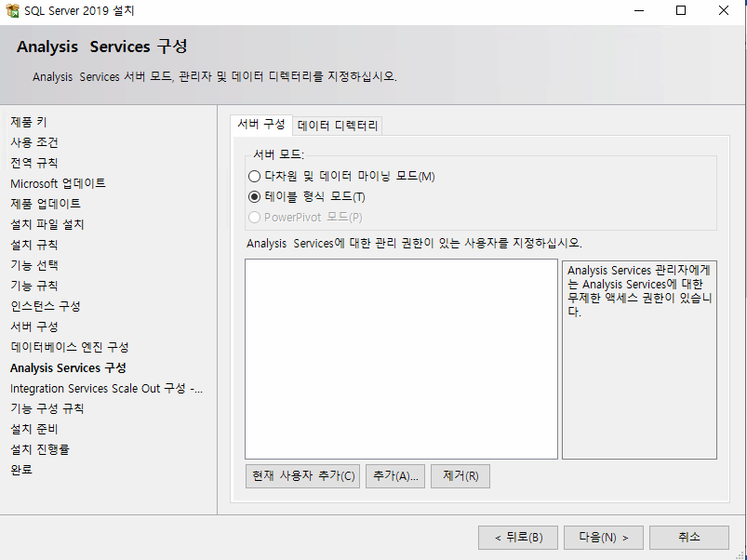Select the 사용 조건 step in sidebar
This screenshot has height=560, width=747.
pyautogui.click(x=34, y=143)
